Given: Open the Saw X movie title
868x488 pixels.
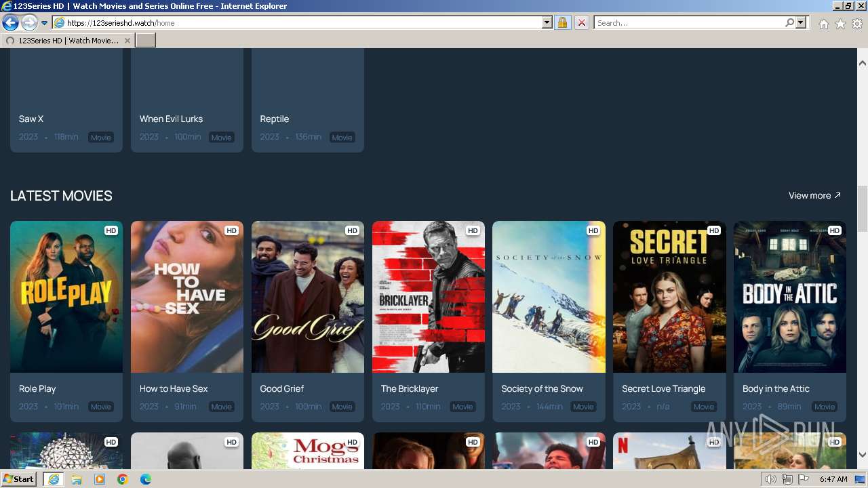Looking at the screenshot, I should 31,119.
